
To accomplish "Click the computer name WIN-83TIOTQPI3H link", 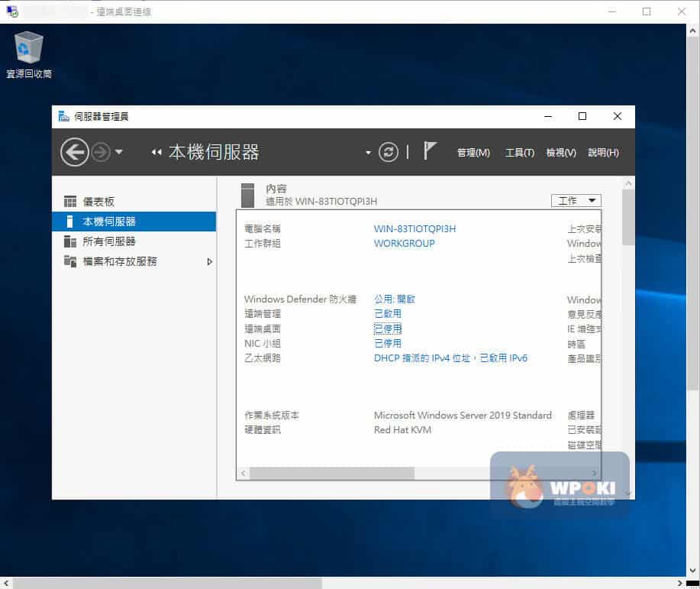I will coord(415,228).
